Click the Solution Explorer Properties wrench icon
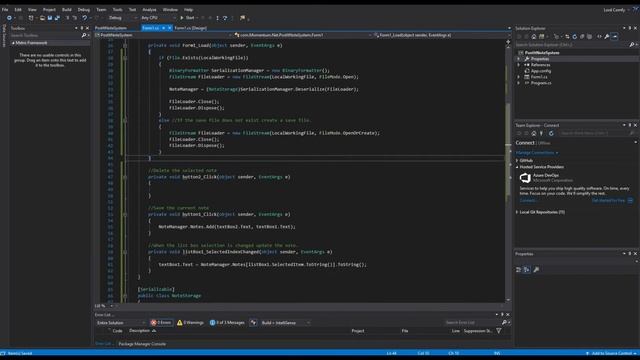Screen dimensions: 640x360 (607, 37)
